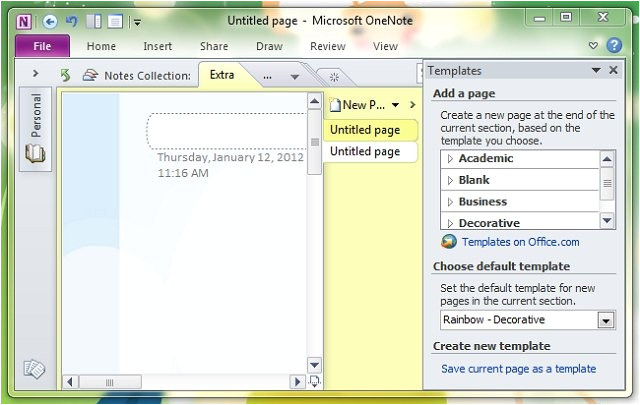Open the File tab

42,46
